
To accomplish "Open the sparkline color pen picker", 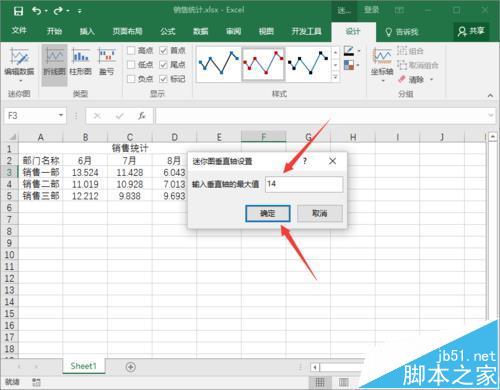I will pos(349,51).
